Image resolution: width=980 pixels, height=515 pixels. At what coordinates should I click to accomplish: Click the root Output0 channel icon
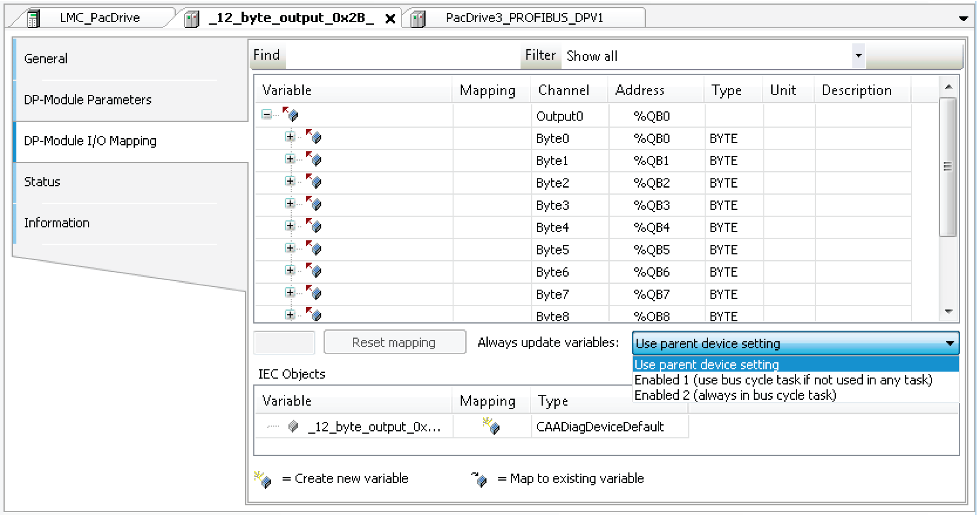[291, 115]
